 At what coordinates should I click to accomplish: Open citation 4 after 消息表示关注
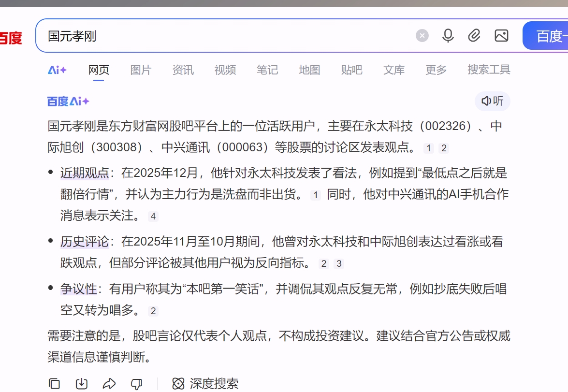point(153,216)
